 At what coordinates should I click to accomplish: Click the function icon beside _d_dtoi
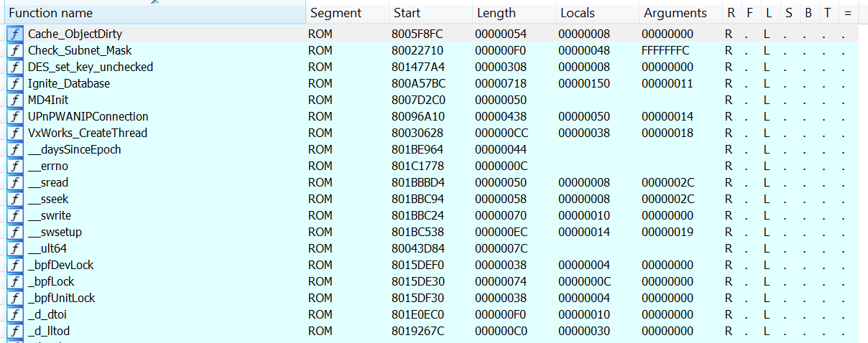point(15,314)
